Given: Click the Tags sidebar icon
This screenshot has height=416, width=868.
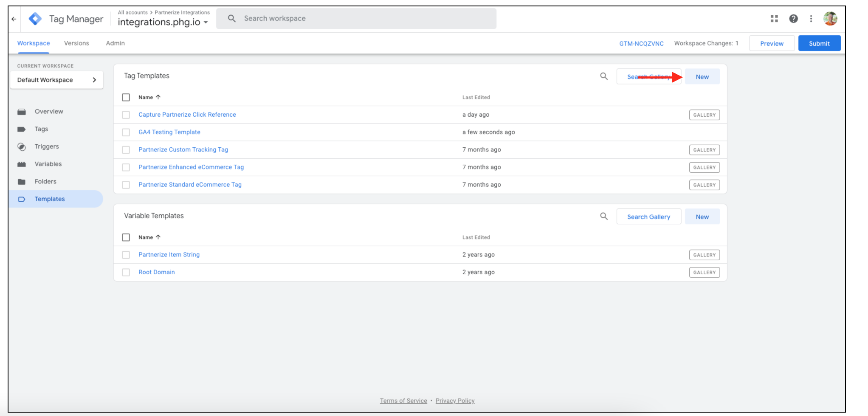Looking at the screenshot, I should 22,129.
